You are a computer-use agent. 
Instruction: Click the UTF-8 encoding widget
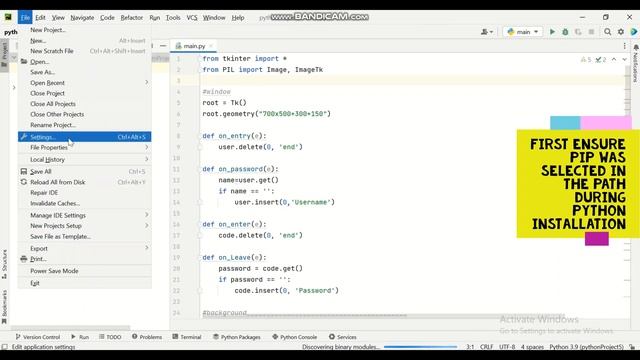(507, 347)
